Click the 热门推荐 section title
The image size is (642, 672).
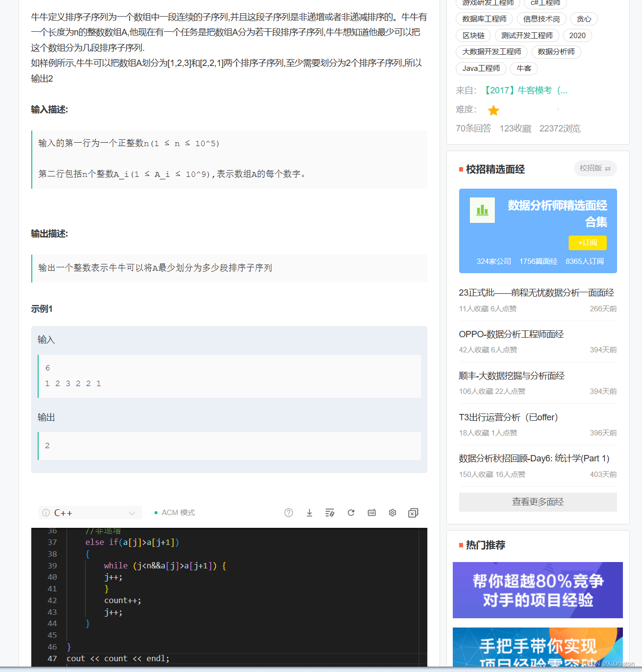(x=486, y=545)
